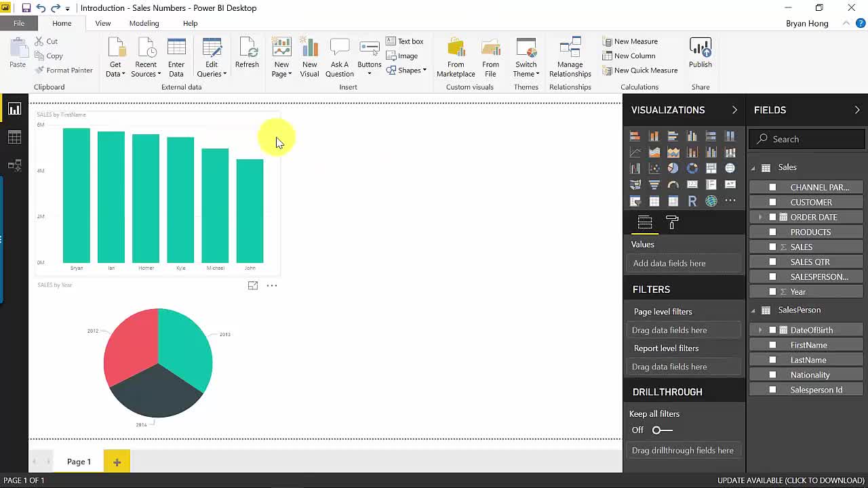The image size is (868, 488).
Task: Add a new page with plus button
Action: [117, 462]
